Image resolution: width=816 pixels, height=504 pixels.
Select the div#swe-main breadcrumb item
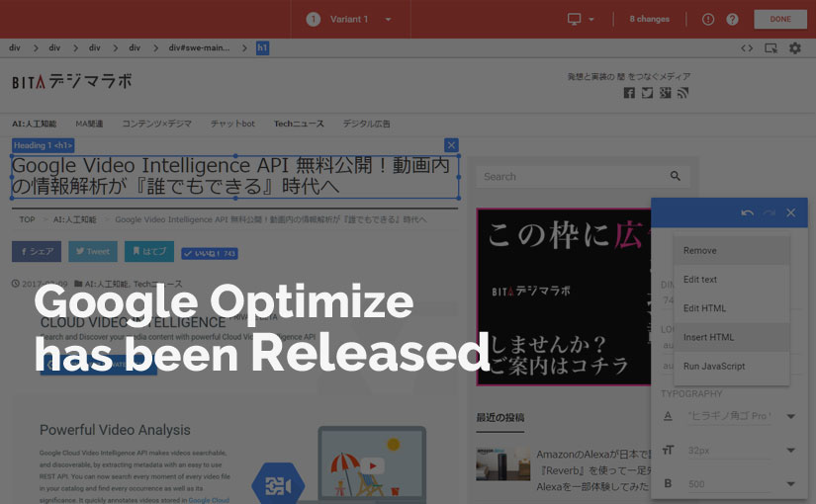199,47
